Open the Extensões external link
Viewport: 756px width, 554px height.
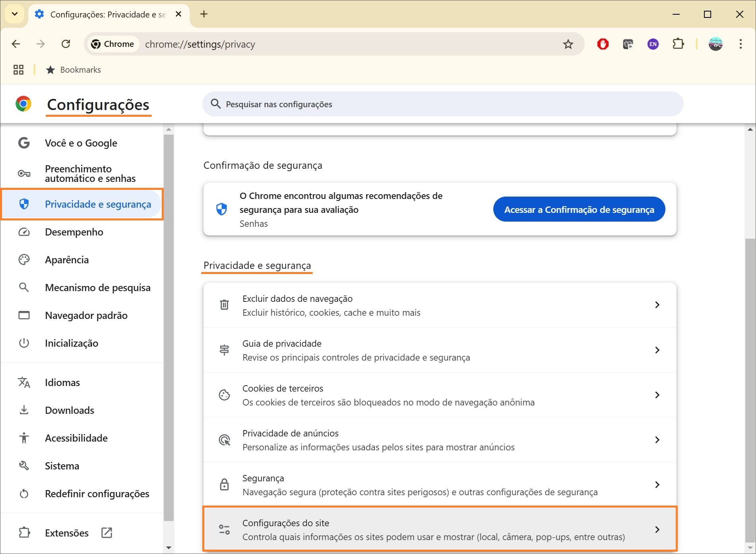point(81,533)
